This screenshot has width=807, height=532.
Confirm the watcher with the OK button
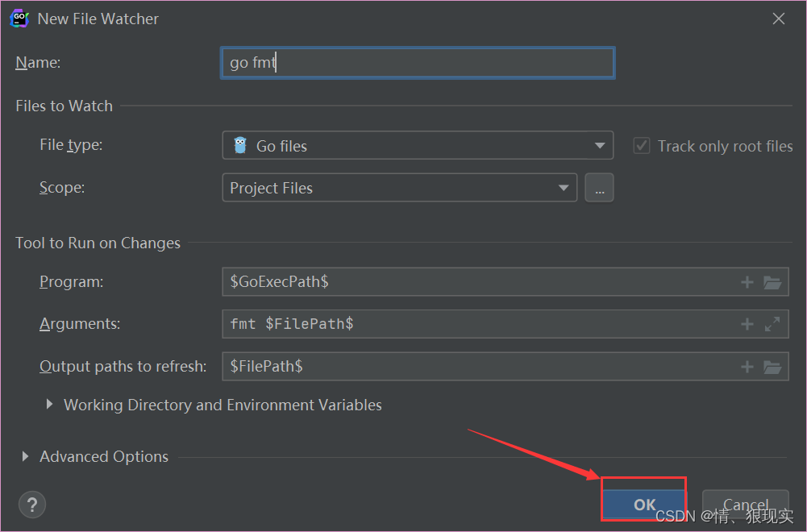pyautogui.click(x=644, y=505)
